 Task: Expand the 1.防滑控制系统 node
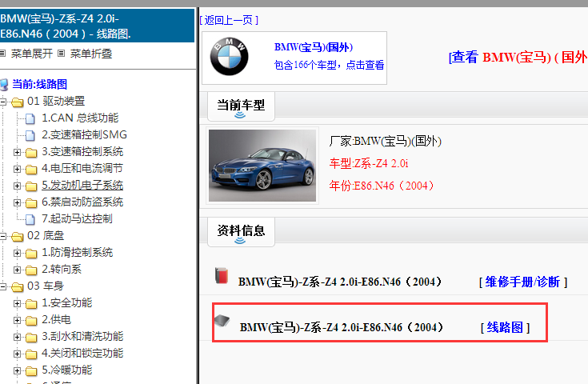[x=18, y=253]
